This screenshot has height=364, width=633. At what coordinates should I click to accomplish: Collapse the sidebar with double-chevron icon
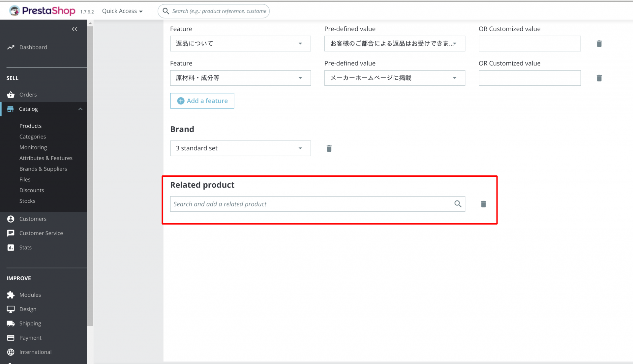(x=75, y=29)
